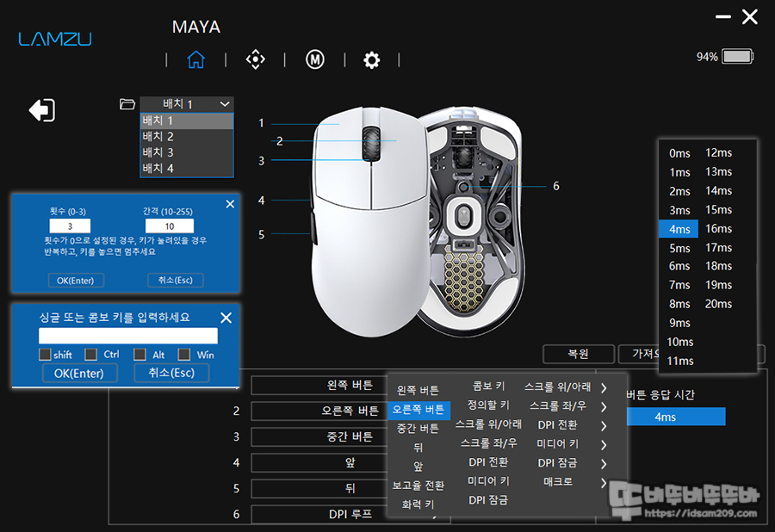775x532 pixels.
Task: Close the combo key input dialog
Action: click(226, 318)
